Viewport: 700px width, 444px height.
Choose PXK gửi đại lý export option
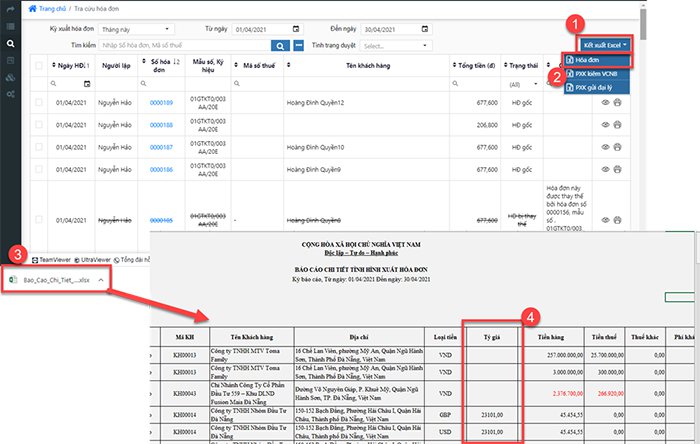tap(596, 87)
